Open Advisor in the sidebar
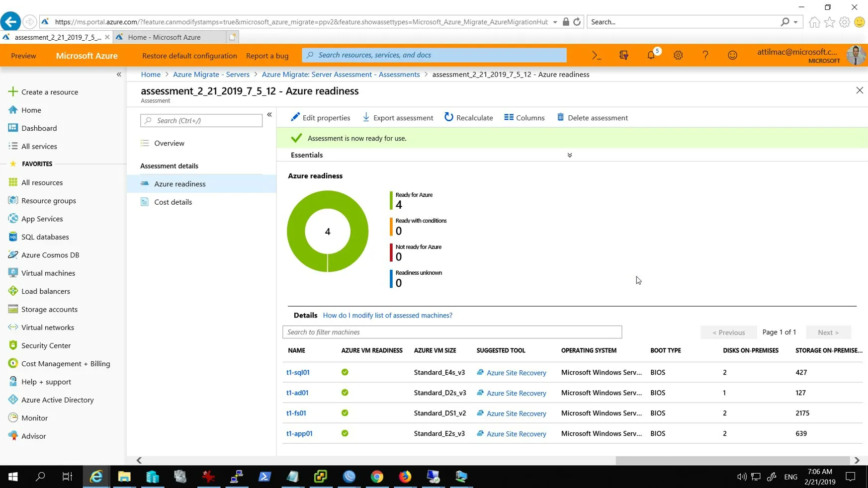This screenshot has height=488, width=868. click(33, 436)
